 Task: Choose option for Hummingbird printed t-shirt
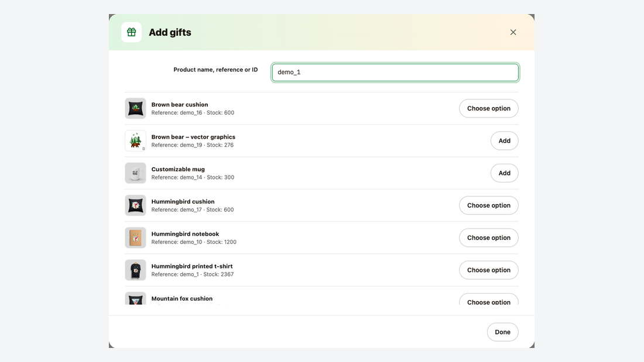(489, 270)
